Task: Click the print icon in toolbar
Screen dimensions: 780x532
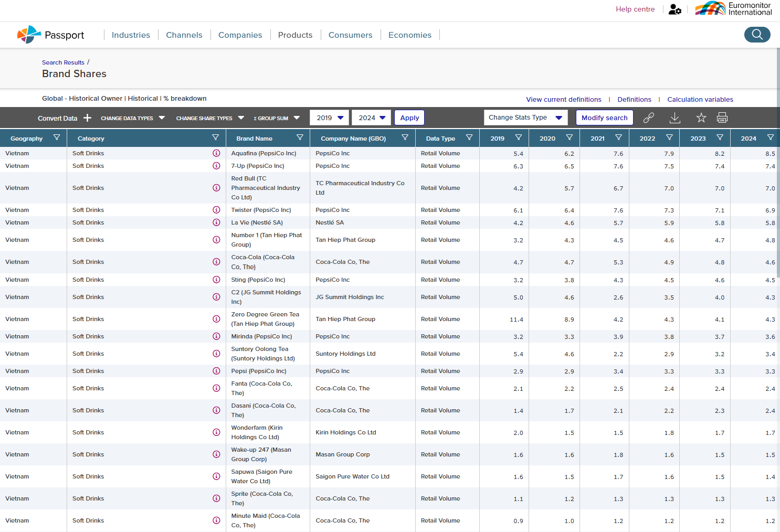Action: point(722,118)
